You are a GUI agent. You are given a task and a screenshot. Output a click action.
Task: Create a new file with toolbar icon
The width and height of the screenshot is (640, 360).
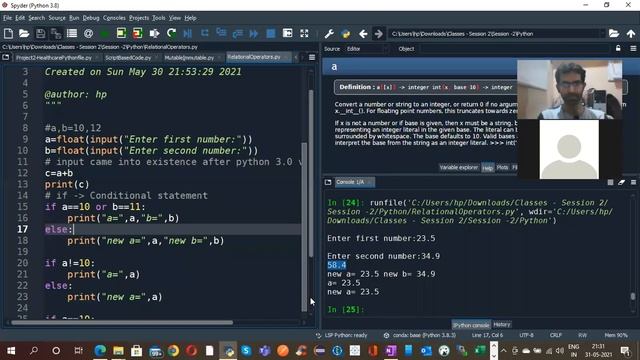(x=8, y=33)
